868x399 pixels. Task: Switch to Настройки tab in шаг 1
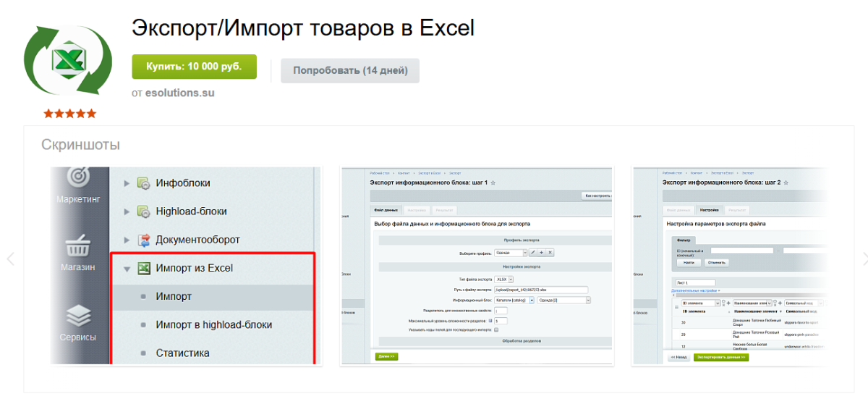[417, 210]
